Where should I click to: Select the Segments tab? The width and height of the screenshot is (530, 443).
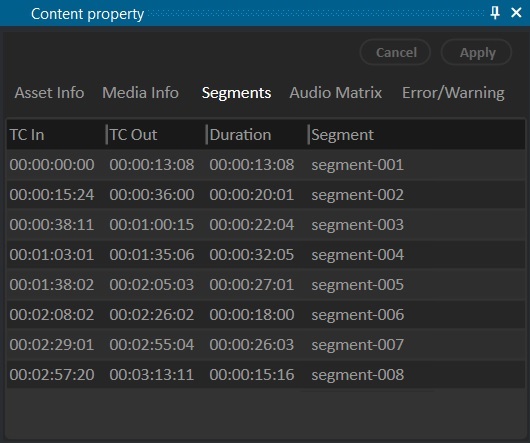[236, 93]
